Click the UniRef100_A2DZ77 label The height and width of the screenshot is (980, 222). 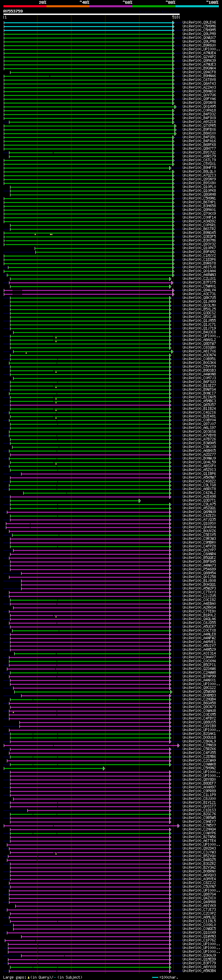pos(199,455)
